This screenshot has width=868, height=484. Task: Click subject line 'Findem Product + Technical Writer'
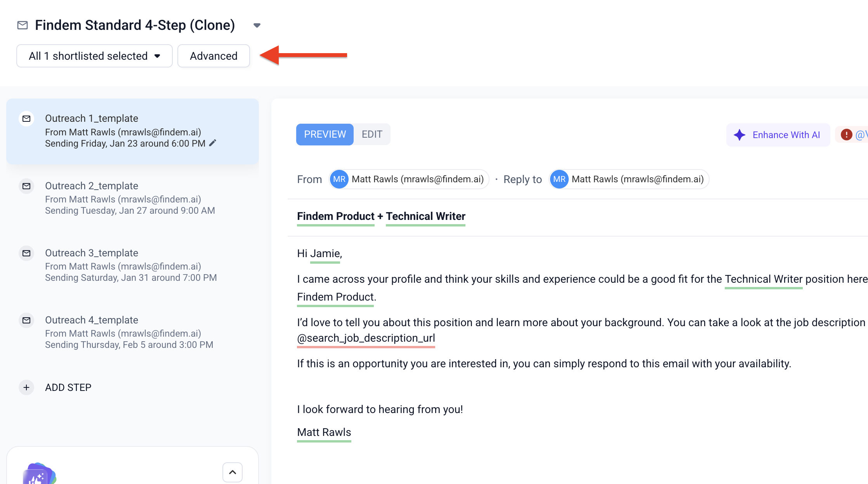381,216
